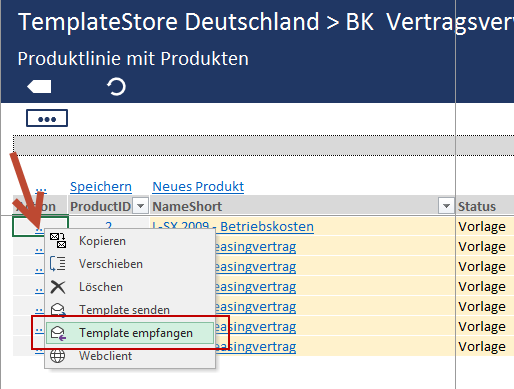Viewport: 514px width, 389px height.
Task: Click the Verschieben move icon
Action: click(x=58, y=264)
